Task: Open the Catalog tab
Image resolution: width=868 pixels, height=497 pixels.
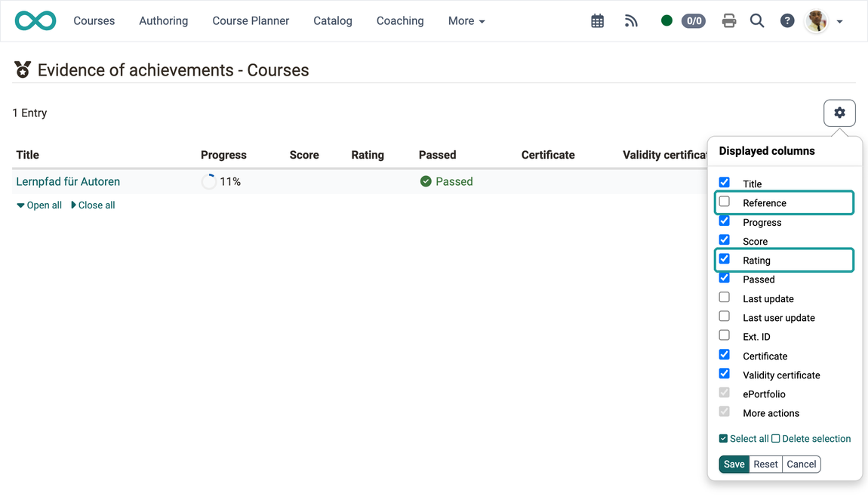Action: (x=333, y=21)
